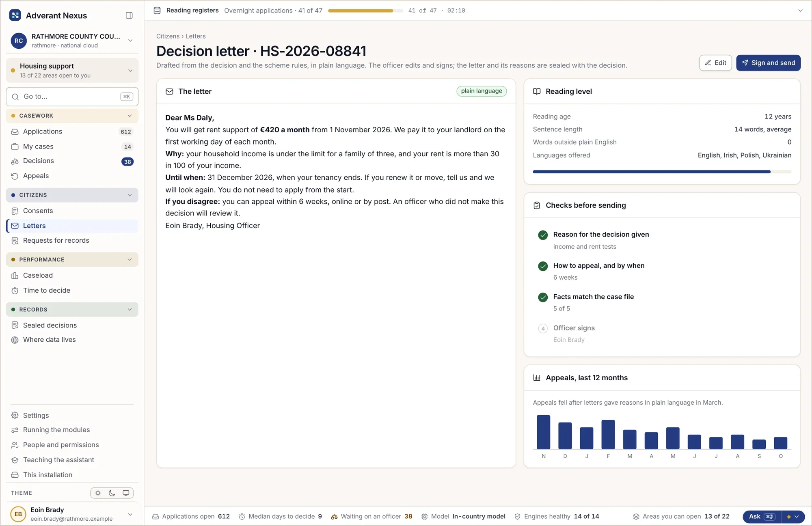Click the Where data lives globe icon
This screenshot has width=812, height=526.
(x=15, y=340)
